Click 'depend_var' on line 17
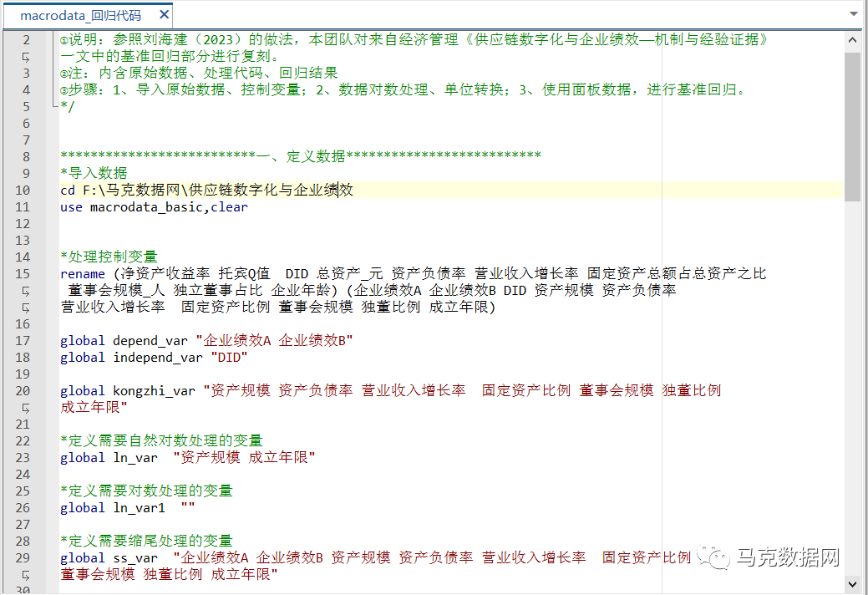 point(150,341)
